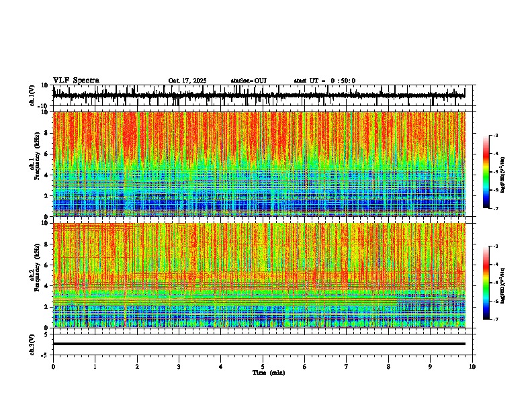Screen dimensions: 532x411
Task: Click time axis tick label "0"
Action: (53, 367)
